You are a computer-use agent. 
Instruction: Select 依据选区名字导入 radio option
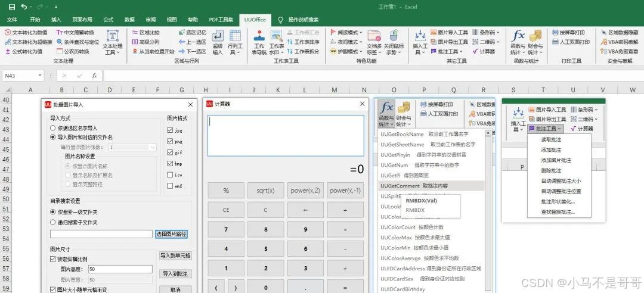pyautogui.click(x=52, y=128)
